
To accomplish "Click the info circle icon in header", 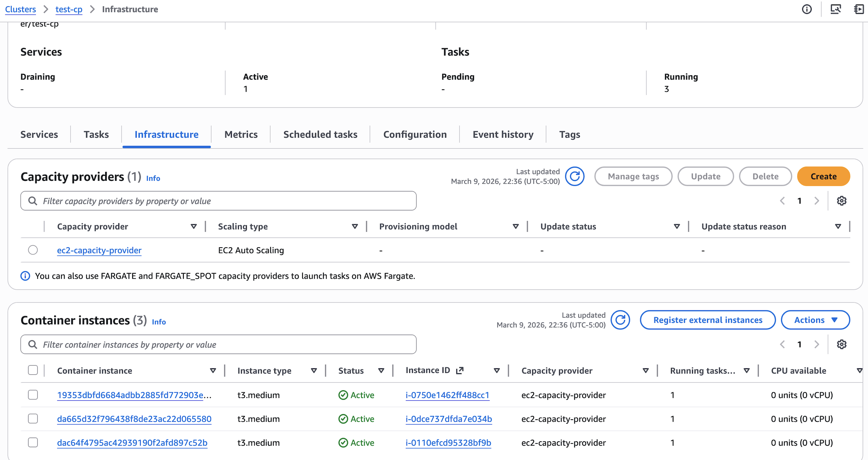I will click(x=807, y=9).
